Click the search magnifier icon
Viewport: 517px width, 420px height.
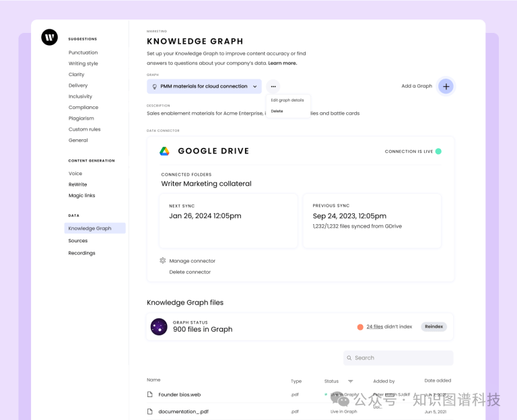click(x=349, y=358)
